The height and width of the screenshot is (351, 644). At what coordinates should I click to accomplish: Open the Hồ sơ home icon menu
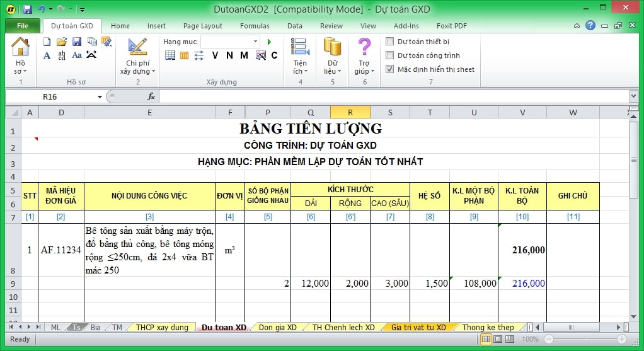click(20, 55)
